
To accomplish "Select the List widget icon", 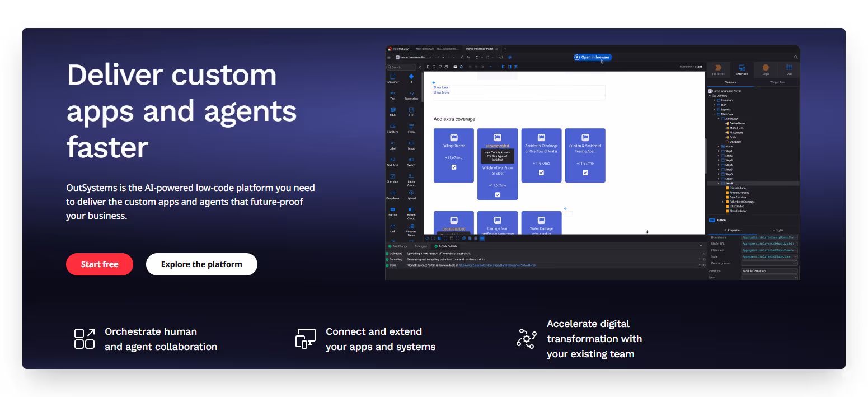I will pyautogui.click(x=411, y=109).
